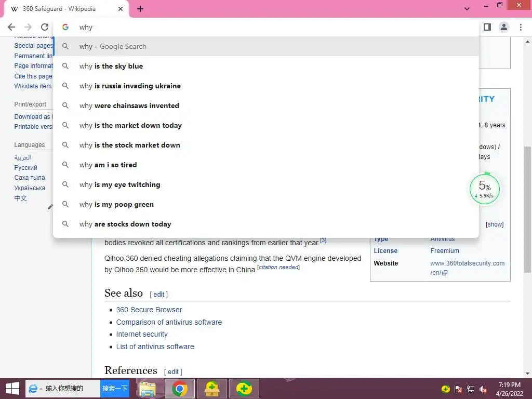Open Wikidata item link
This screenshot has width=532, height=399.
[33, 86]
